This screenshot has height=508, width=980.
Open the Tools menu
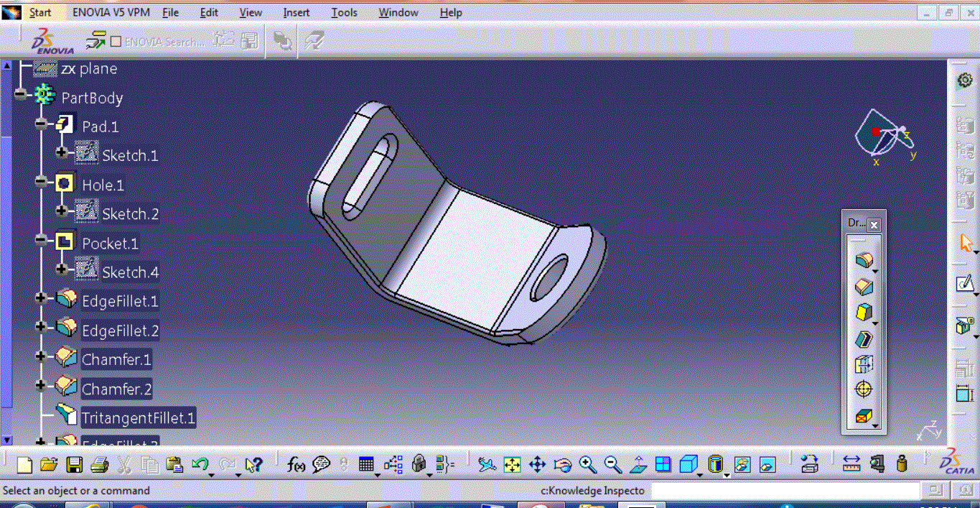(x=344, y=13)
